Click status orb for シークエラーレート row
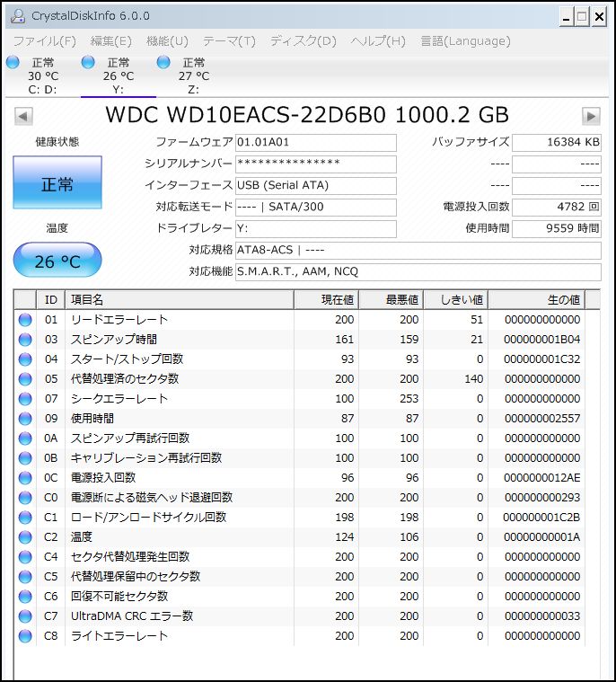 click(x=25, y=399)
